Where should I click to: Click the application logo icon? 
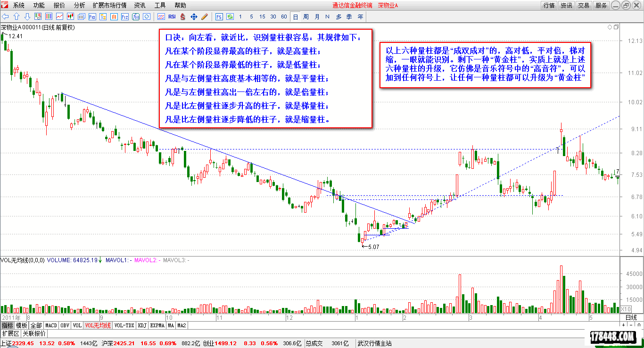(x=5, y=5)
